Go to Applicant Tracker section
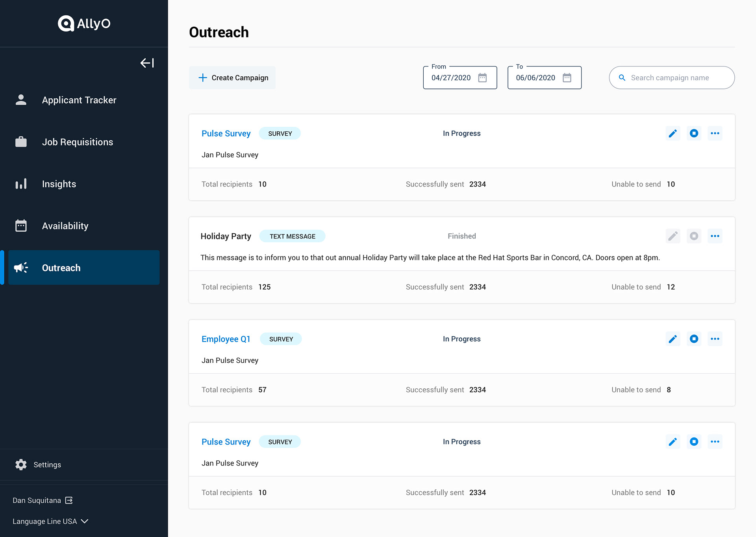The width and height of the screenshot is (756, 537). 79,100
